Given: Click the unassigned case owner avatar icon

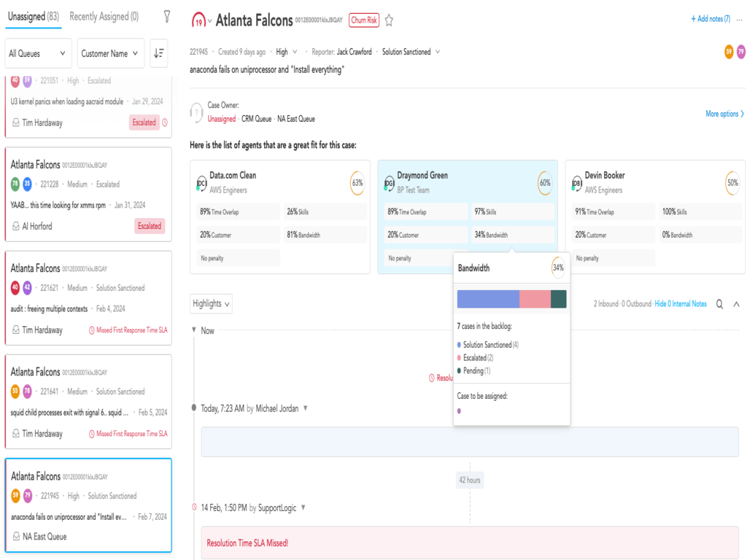Looking at the screenshot, I should pyautogui.click(x=196, y=112).
